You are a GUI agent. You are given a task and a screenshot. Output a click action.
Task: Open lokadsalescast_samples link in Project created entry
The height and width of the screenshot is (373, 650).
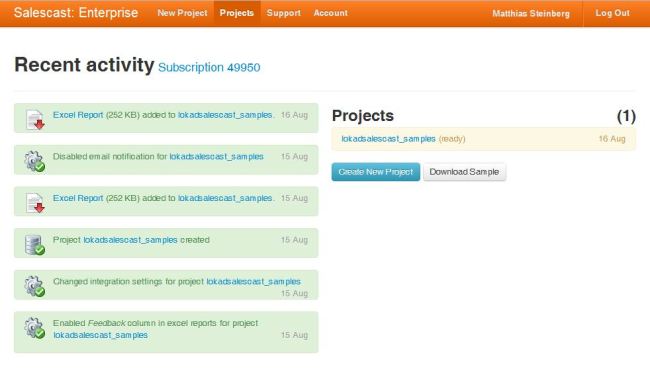pyautogui.click(x=131, y=240)
